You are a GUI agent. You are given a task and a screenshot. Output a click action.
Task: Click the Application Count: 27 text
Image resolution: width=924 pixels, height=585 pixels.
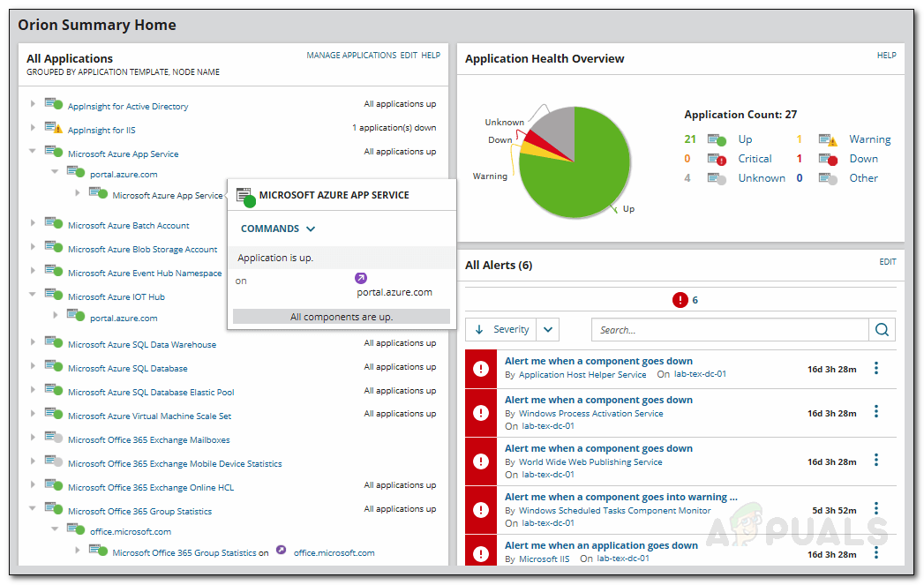pyautogui.click(x=740, y=115)
